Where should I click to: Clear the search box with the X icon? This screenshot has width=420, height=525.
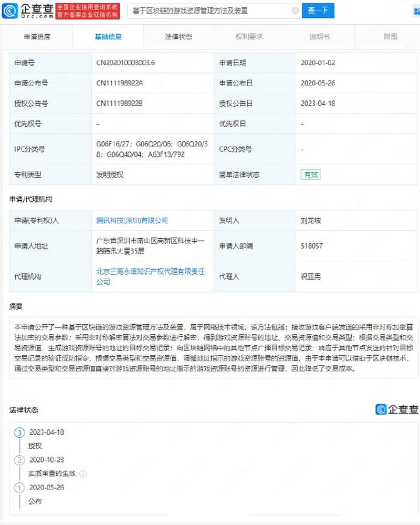pos(296,11)
